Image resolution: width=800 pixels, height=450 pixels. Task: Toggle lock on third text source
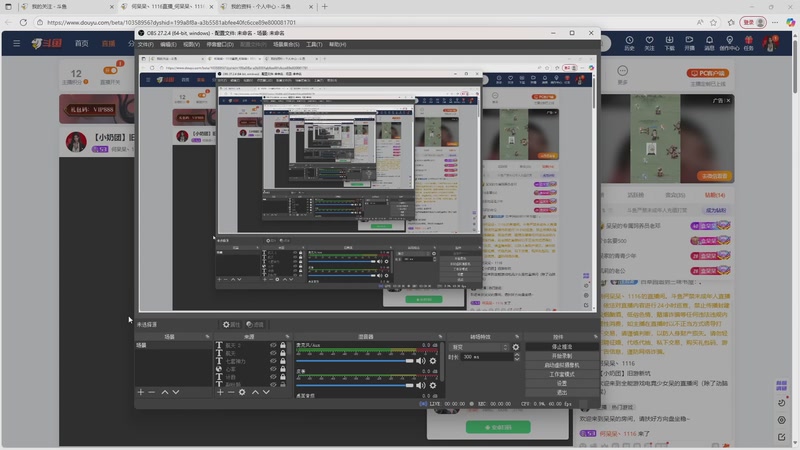[x=283, y=361]
